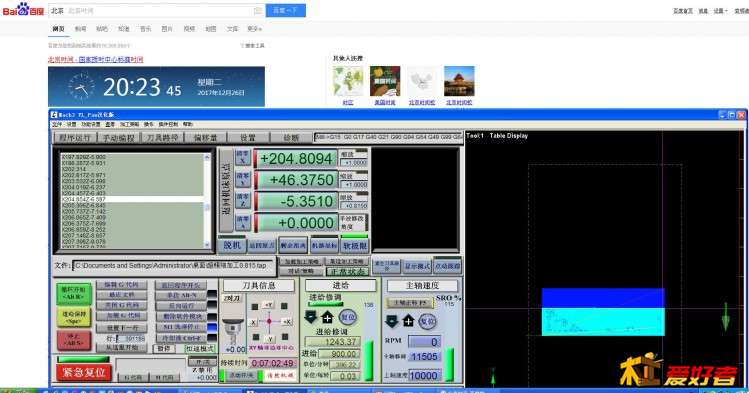
Task: Click the red 紧急复位 emergency reset button
Action: click(84, 372)
